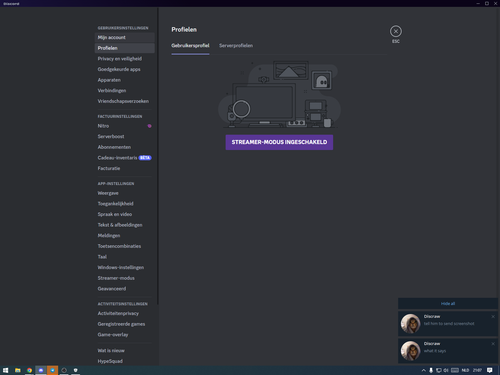This screenshot has height=375, width=500.
Task: Open avatar on 'tell him to send screenshot' notification
Action: (410, 323)
